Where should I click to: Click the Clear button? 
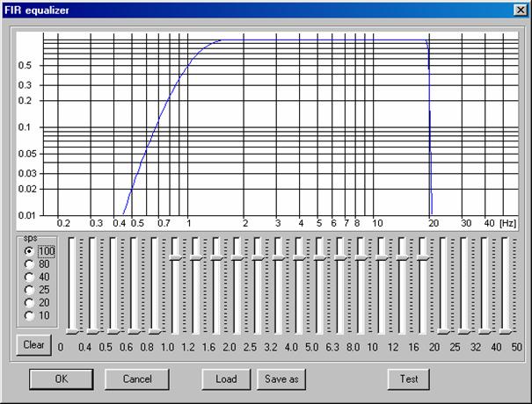click(x=34, y=344)
